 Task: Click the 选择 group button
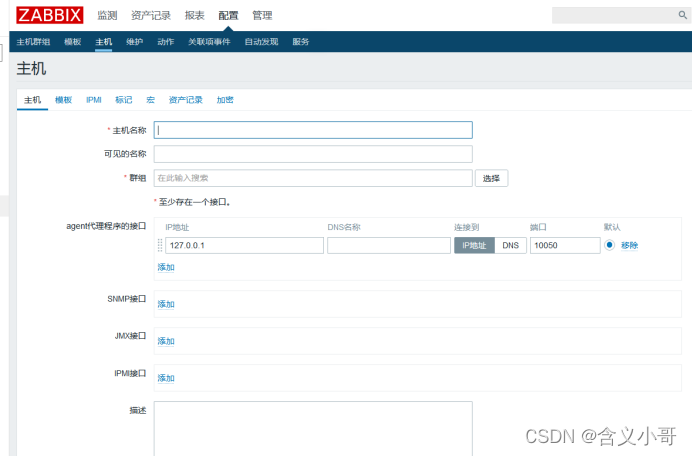pyautogui.click(x=491, y=178)
